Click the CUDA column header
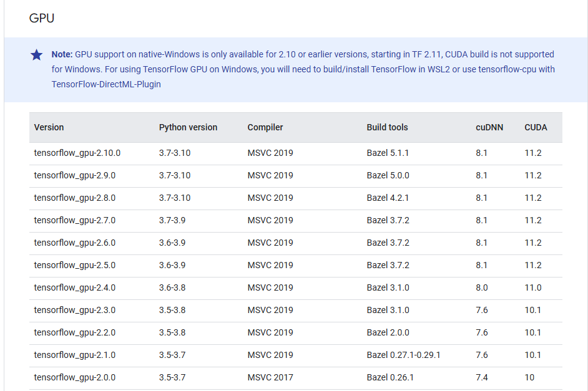 pyautogui.click(x=535, y=127)
